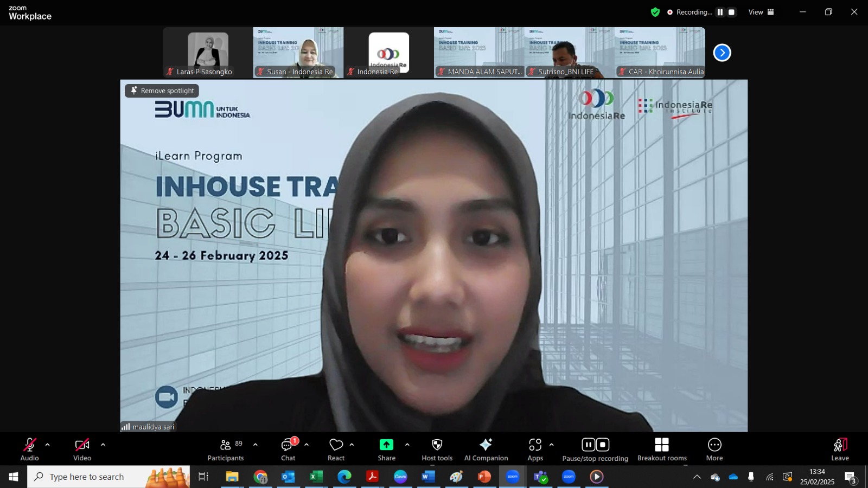Open Task View on taskbar
This screenshot has width=868, height=488.
(x=203, y=477)
